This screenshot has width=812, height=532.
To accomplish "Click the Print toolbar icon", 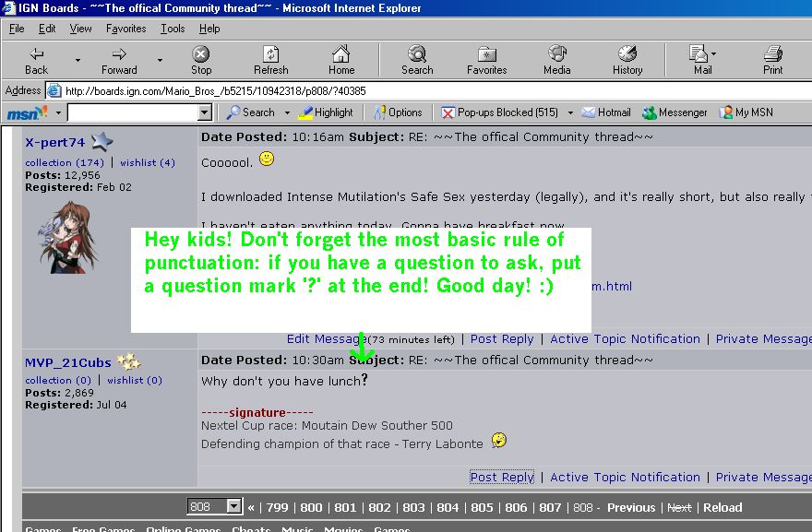I will tap(772, 55).
